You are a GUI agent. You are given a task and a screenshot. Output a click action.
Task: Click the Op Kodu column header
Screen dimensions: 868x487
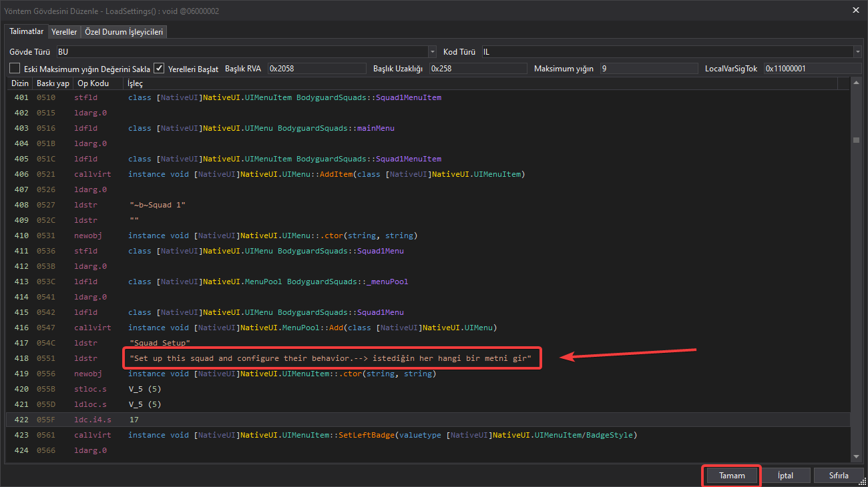(x=93, y=83)
